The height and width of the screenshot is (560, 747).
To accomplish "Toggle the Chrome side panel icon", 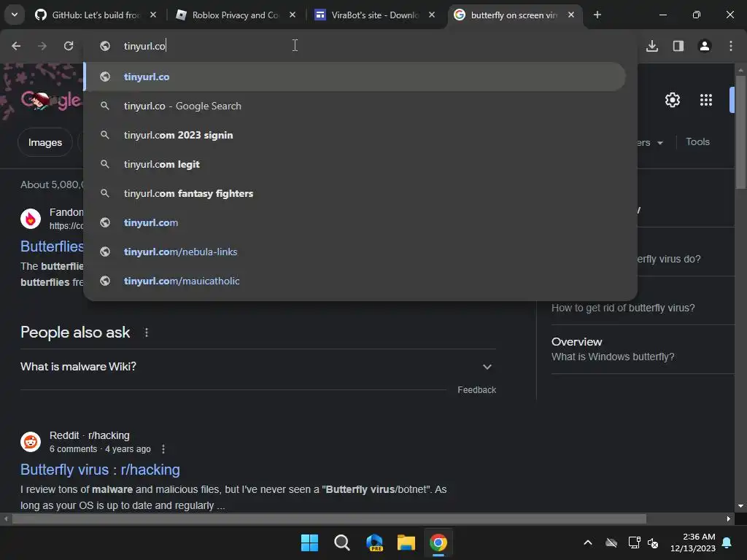I will point(678,46).
